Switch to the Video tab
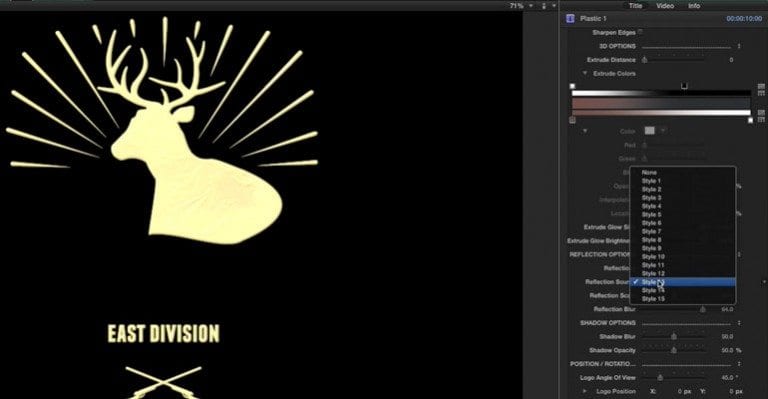The width and height of the screenshot is (768, 399). pos(665,6)
